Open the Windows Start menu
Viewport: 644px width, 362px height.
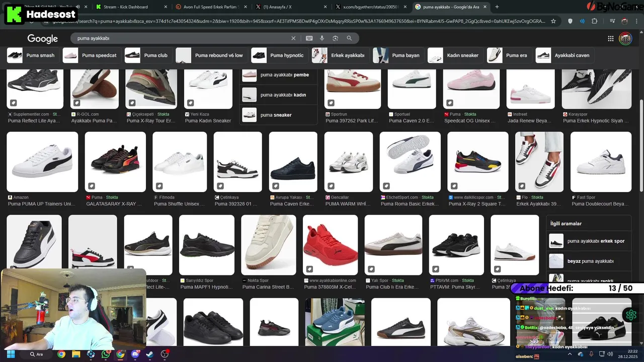(x=11, y=354)
